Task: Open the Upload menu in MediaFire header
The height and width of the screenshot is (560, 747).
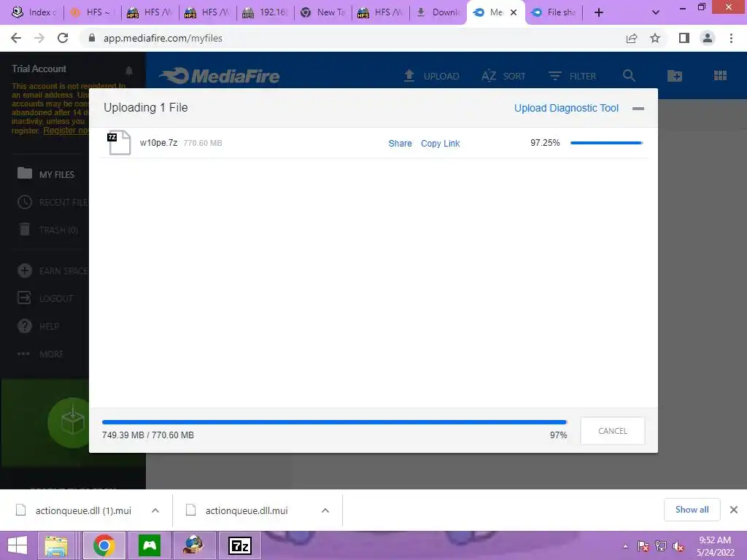Action: coord(431,76)
